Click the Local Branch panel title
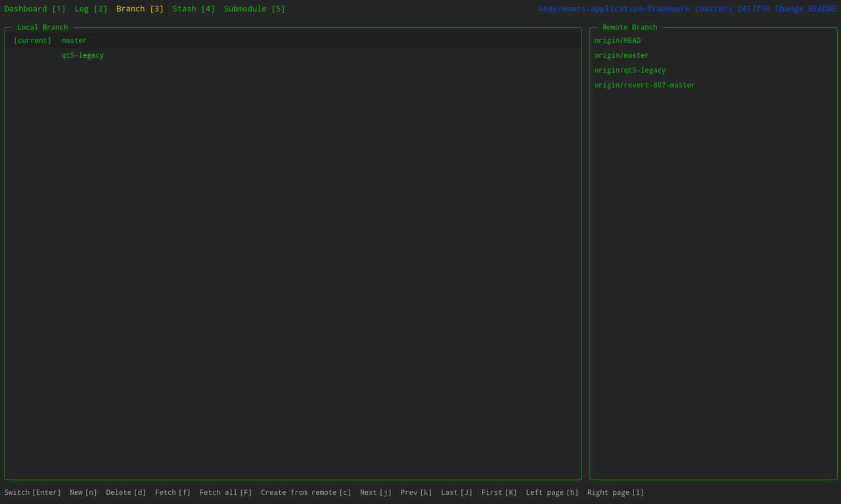 pos(43,28)
